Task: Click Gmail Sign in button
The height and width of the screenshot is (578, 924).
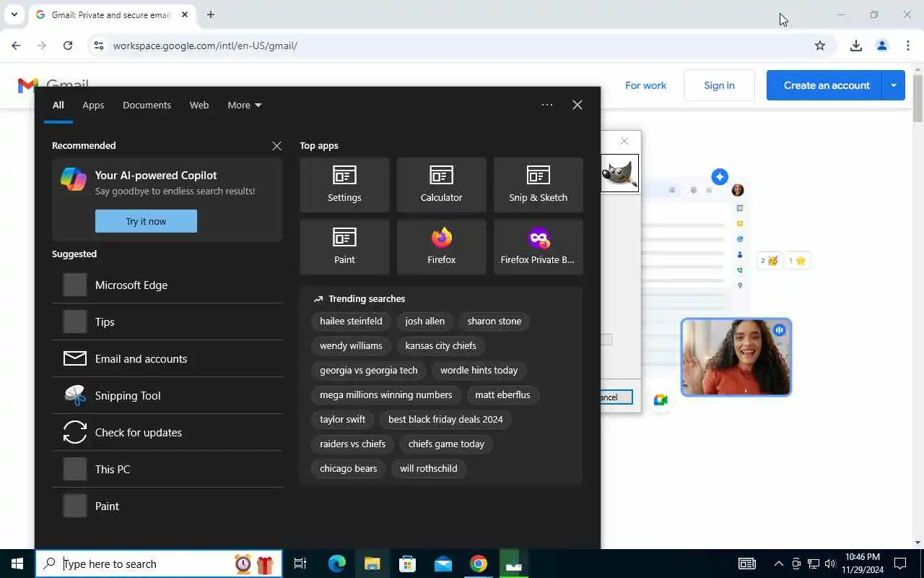Action: click(x=719, y=85)
